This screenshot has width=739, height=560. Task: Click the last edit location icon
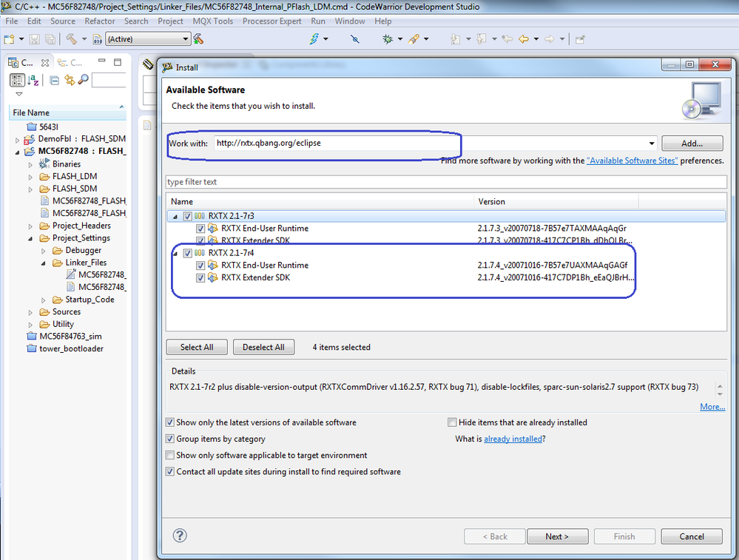click(507, 38)
